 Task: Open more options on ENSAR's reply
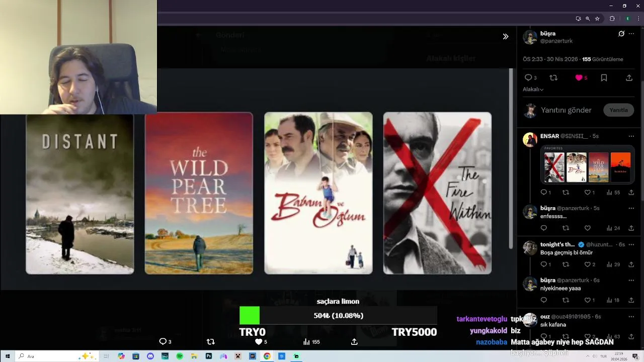click(631, 136)
